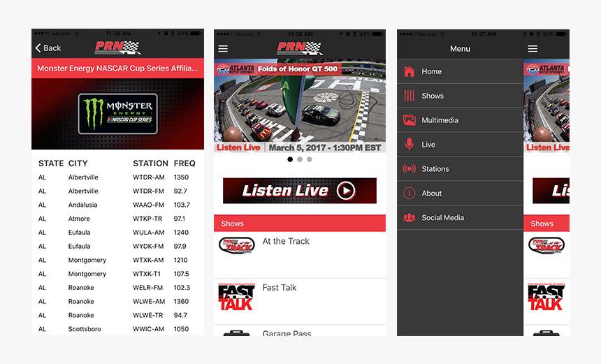The image size is (601, 364).
Task: Close menu via hamburger icon on third screen
Action: pyautogui.click(x=533, y=49)
